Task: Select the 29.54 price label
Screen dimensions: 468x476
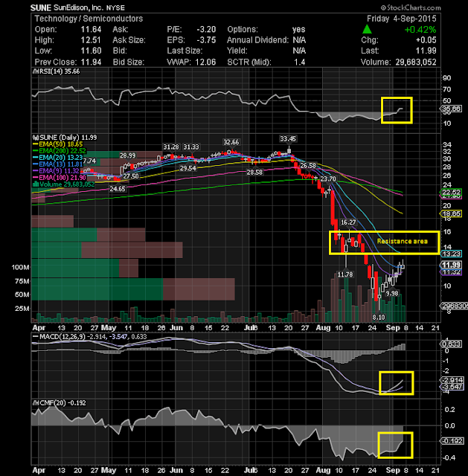Action: pos(187,168)
